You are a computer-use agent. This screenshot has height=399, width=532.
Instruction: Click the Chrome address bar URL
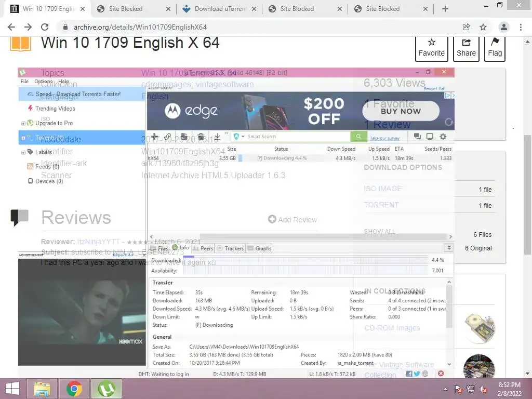[140, 27]
